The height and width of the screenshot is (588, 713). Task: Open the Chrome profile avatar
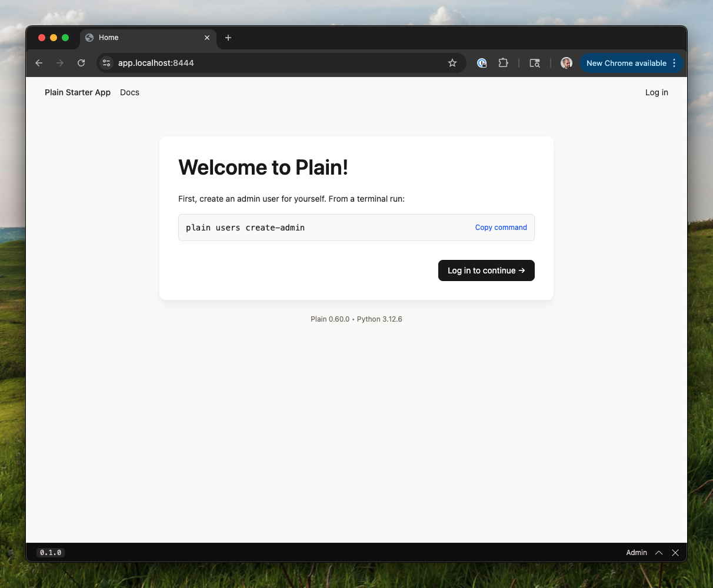[x=567, y=63]
